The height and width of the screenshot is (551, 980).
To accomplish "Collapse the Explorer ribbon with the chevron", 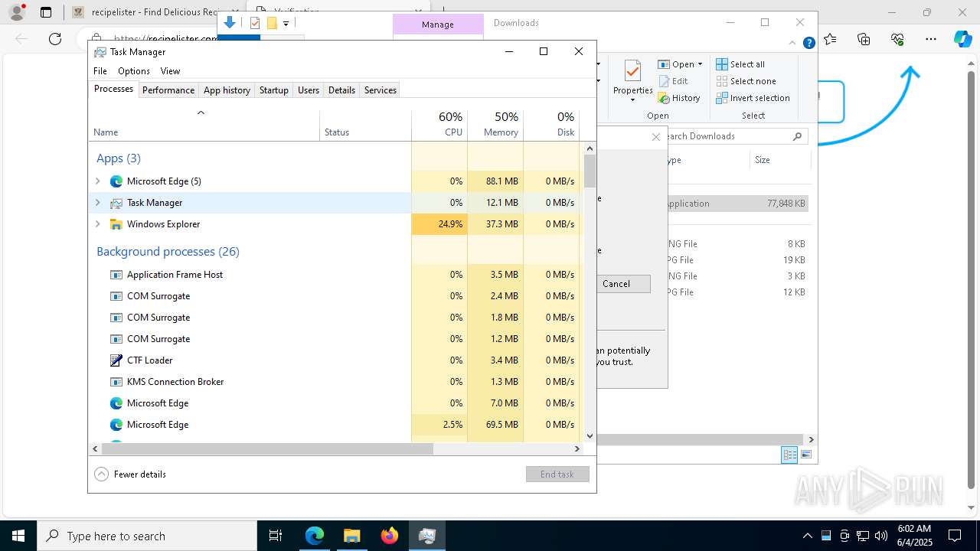I will [793, 43].
